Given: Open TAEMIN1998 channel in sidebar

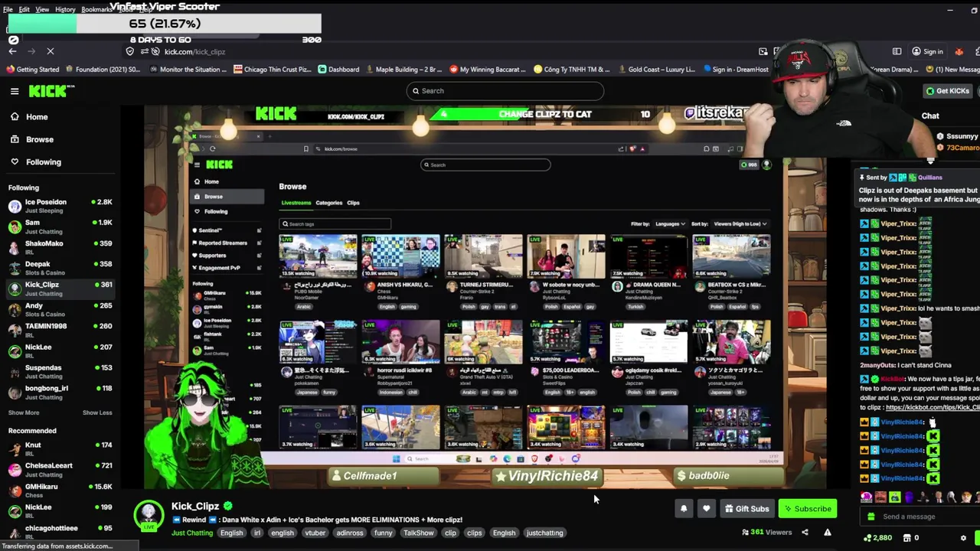Looking at the screenshot, I should point(60,330).
